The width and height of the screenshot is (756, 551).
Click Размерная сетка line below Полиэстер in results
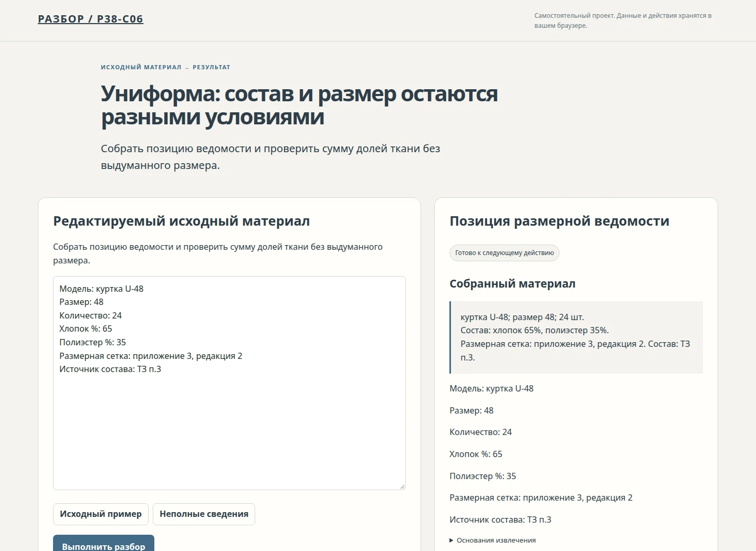coord(541,498)
